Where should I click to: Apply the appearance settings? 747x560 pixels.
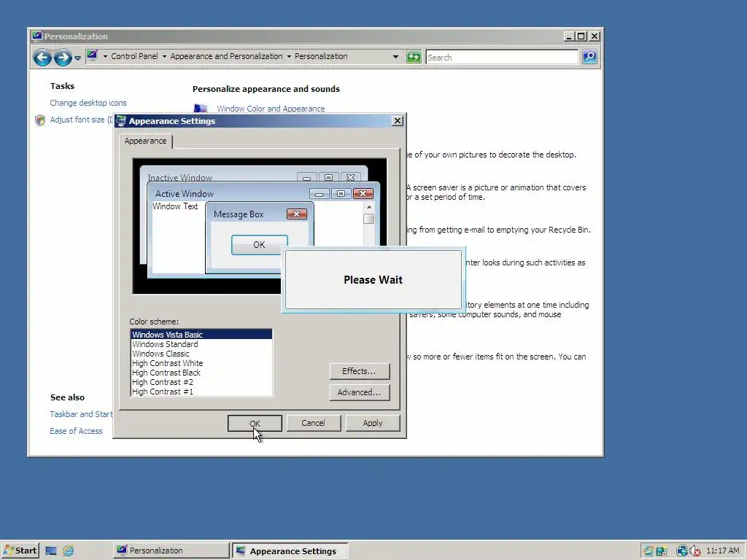(x=373, y=423)
